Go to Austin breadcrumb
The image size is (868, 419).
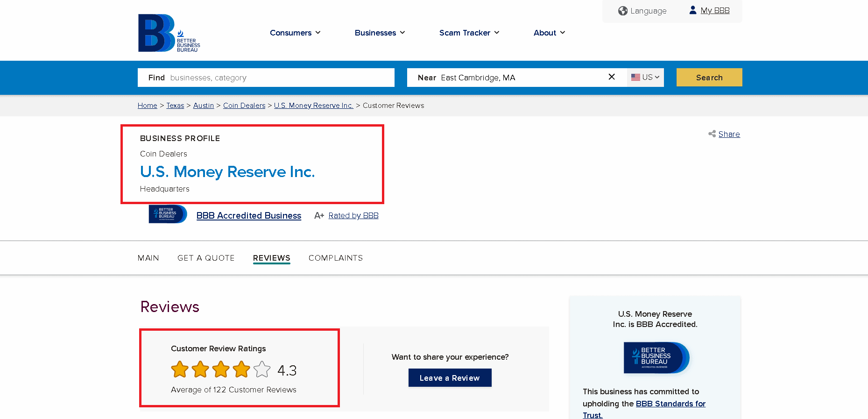pos(204,106)
